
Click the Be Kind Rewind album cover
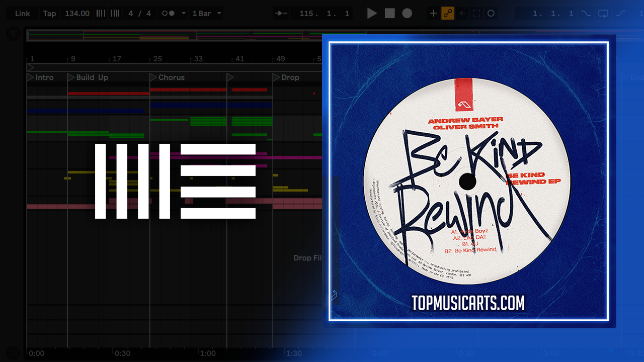tap(468, 181)
